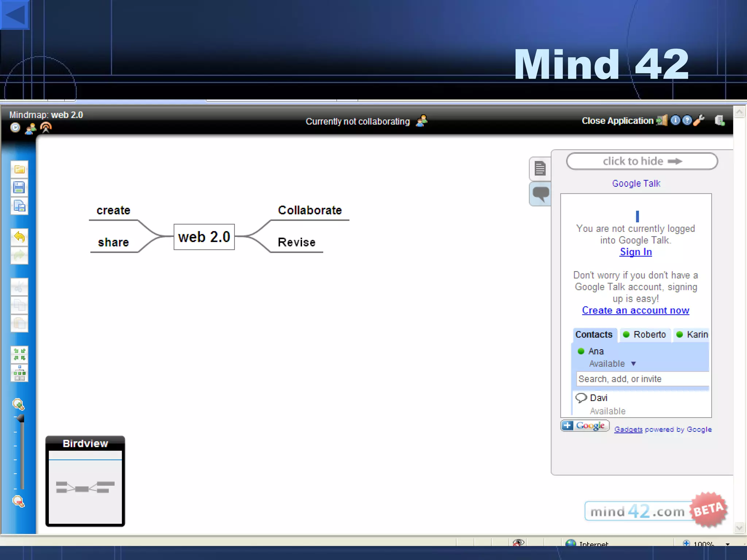This screenshot has height=560, width=747.
Task: Click the 'Mindmap: web 2.0' title
Action: tap(46, 115)
